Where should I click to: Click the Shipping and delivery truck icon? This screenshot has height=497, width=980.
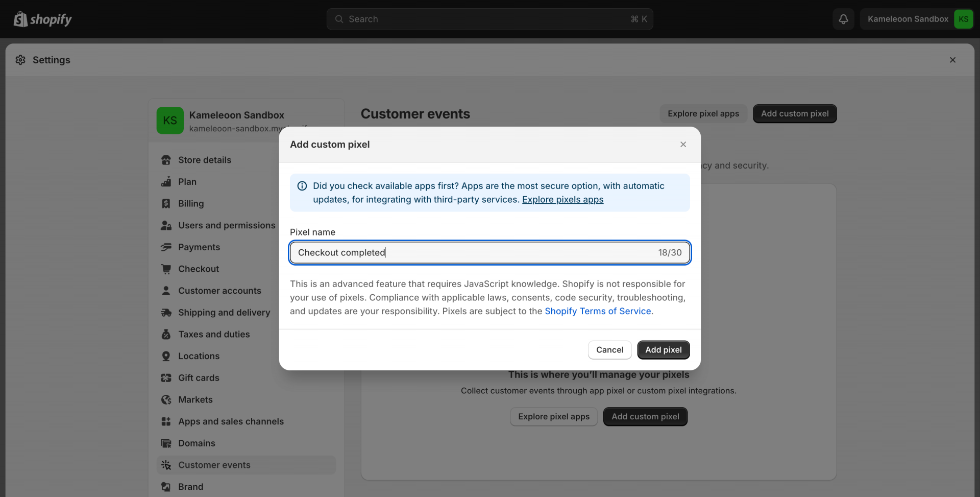166,313
